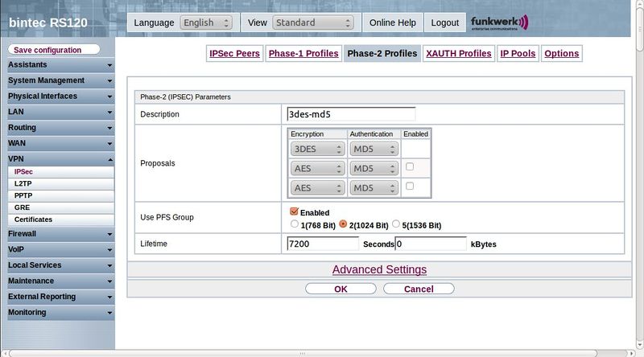The height and width of the screenshot is (357, 644).
Task: Select IPSec in the VPN submenu
Action: click(61, 172)
